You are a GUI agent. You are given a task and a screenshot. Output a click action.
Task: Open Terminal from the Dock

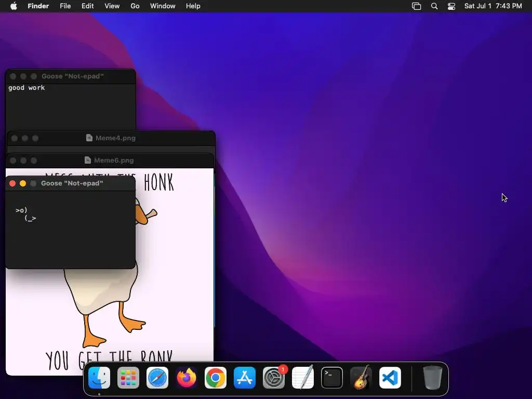pyautogui.click(x=332, y=378)
